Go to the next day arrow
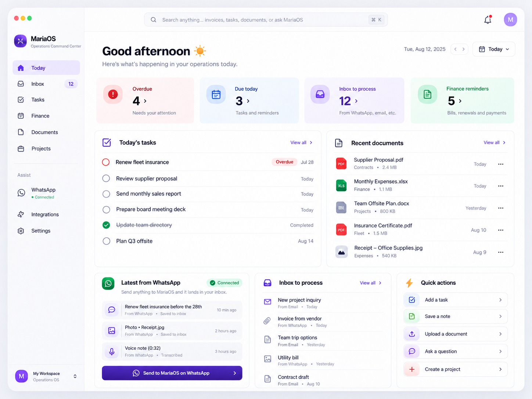532x399 pixels. [464, 49]
